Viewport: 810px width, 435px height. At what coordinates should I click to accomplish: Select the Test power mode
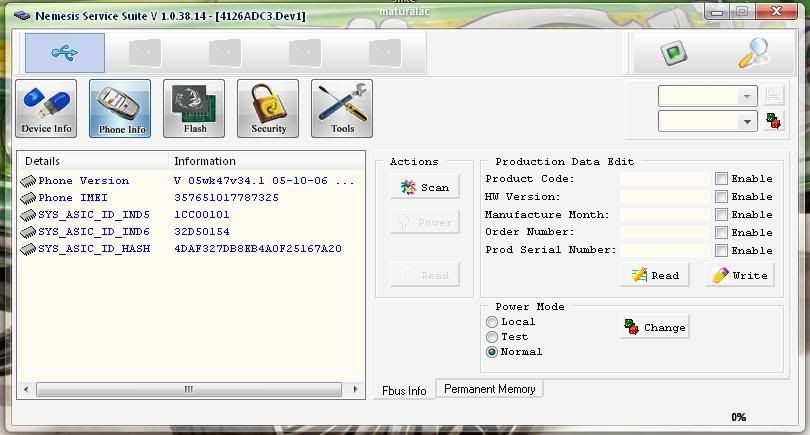(492, 337)
